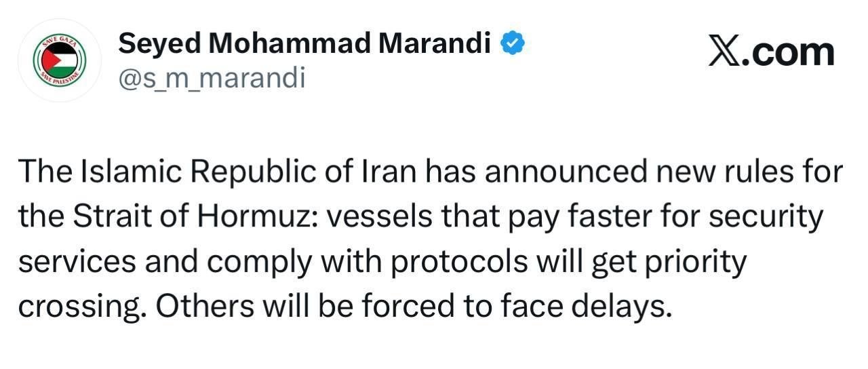
Task: Click the @s_m_marandi handle
Action: (x=212, y=78)
